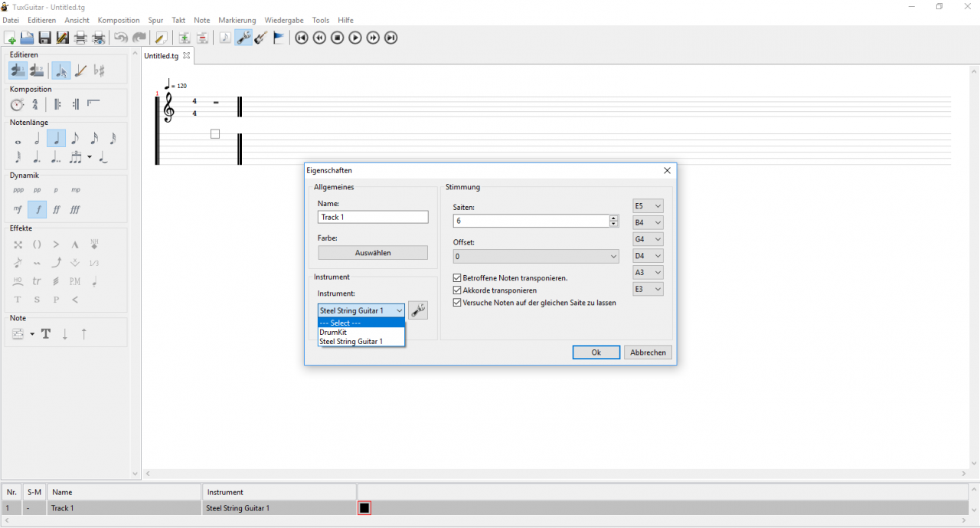
Task: Stop playback with the square button
Action: click(x=338, y=38)
